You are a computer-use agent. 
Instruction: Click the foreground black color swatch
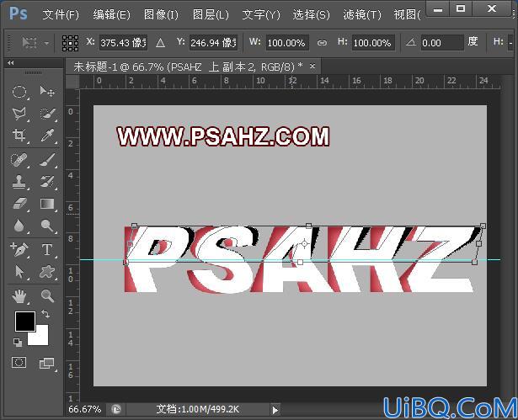coord(25,322)
